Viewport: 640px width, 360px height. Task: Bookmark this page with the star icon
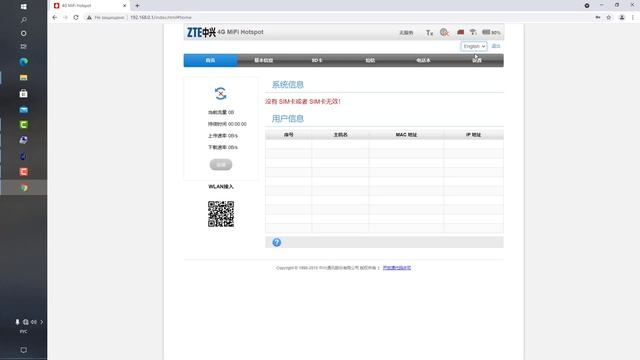tap(609, 18)
